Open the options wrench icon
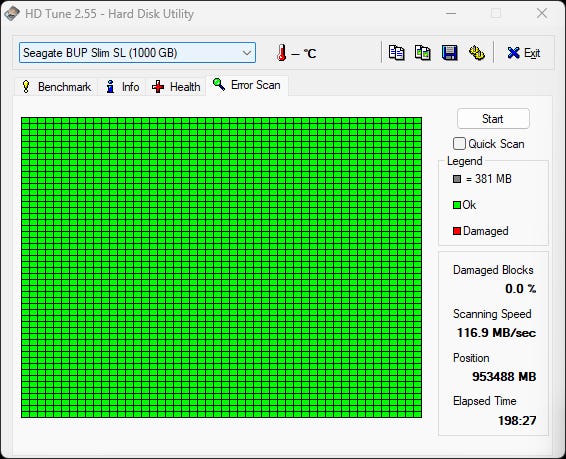 click(x=476, y=53)
